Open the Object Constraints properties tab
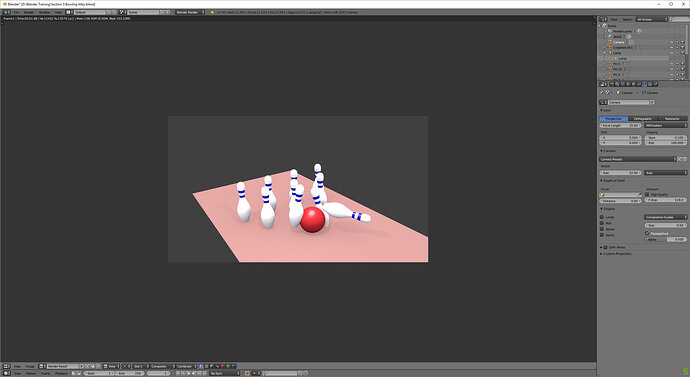The image size is (690, 377). [639, 84]
